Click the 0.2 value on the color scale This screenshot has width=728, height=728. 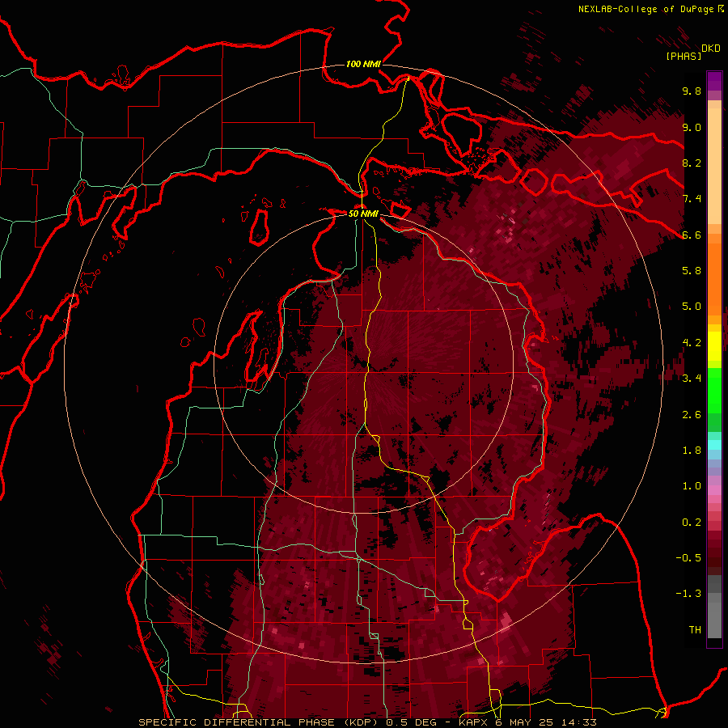pyautogui.click(x=692, y=523)
